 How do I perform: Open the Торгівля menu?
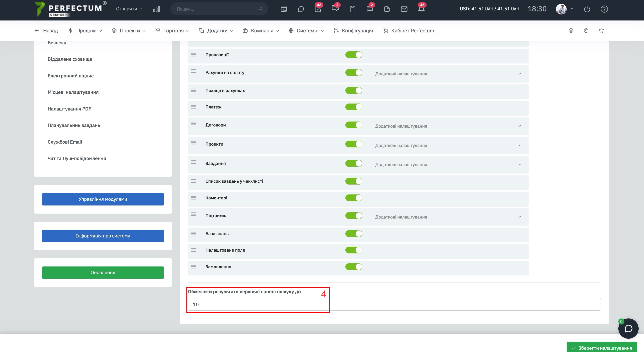click(172, 31)
